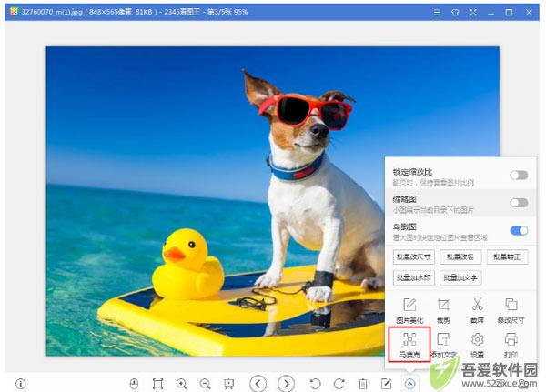Click the edit pencil icon in bottom toolbar

(387, 384)
